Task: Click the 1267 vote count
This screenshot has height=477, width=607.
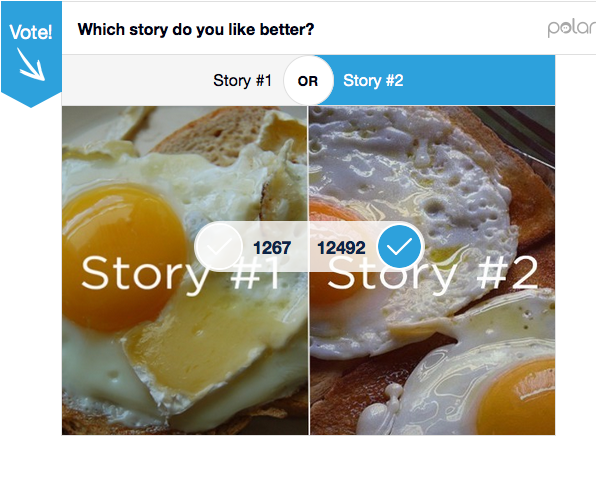Action: [270, 248]
